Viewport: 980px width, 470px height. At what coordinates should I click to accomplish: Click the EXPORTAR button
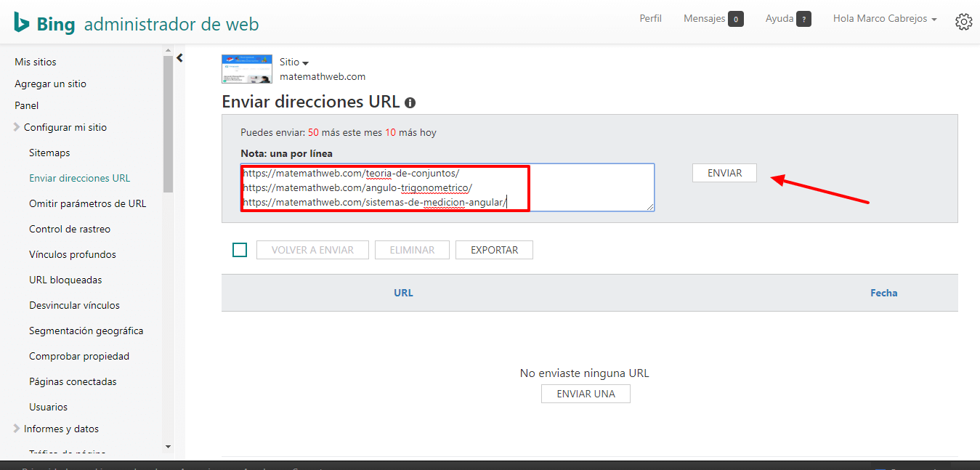494,250
